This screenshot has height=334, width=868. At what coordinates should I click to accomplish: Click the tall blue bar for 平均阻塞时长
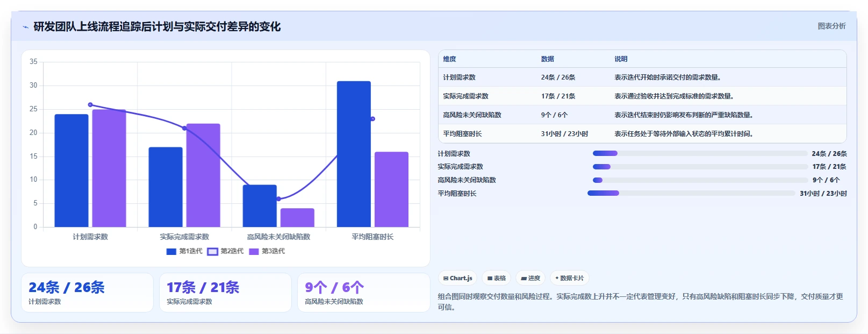point(354,154)
